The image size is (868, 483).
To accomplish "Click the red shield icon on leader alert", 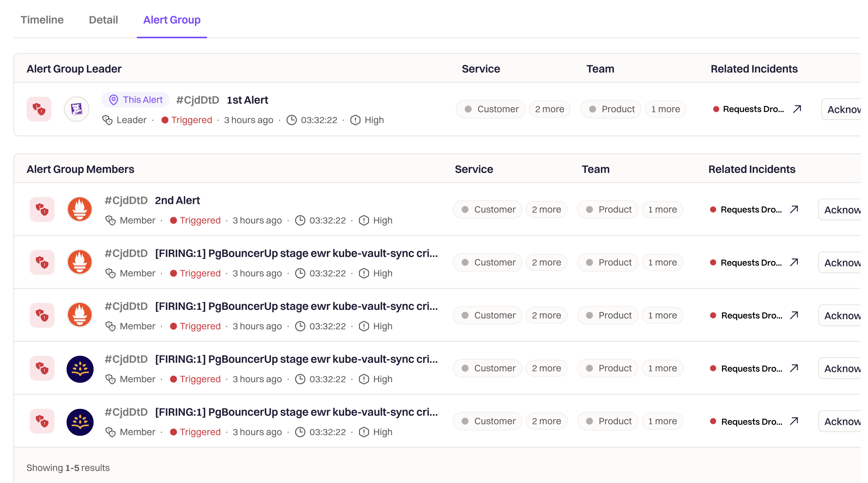I will [39, 109].
